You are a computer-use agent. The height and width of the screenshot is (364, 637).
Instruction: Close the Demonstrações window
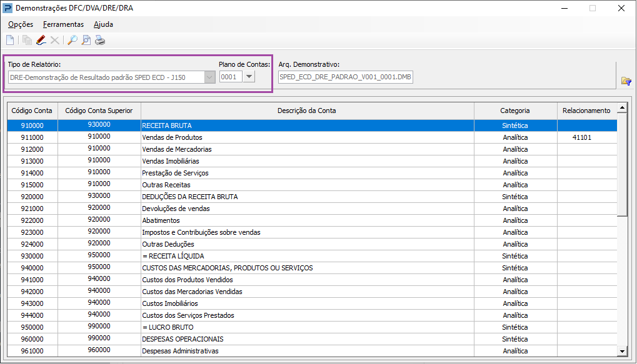tap(621, 8)
